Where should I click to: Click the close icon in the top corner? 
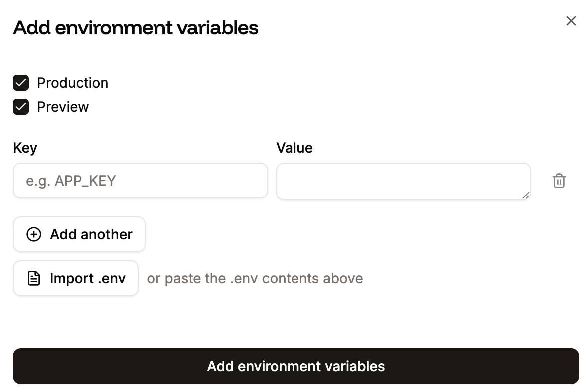pyautogui.click(x=571, y=21)
